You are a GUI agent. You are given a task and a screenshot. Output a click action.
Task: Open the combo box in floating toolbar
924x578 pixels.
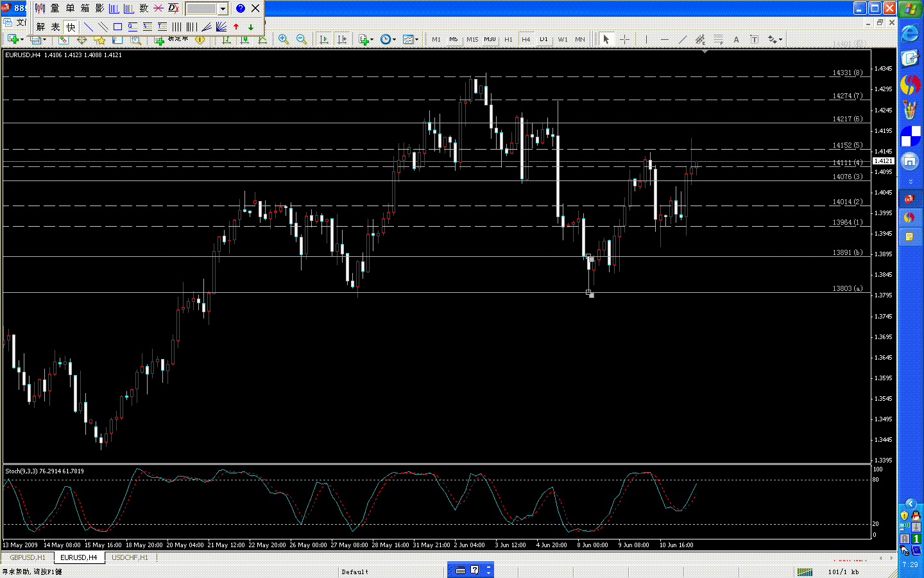tap(207, 8)
